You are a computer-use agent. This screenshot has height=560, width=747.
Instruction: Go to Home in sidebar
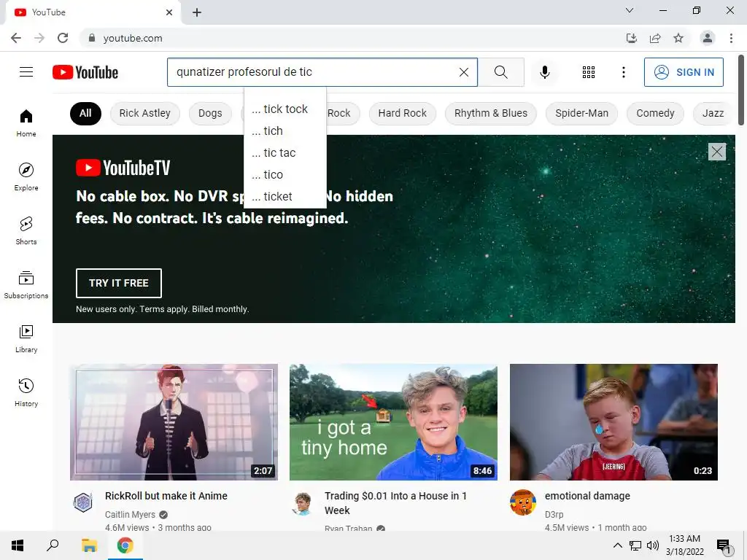(26, 122)
